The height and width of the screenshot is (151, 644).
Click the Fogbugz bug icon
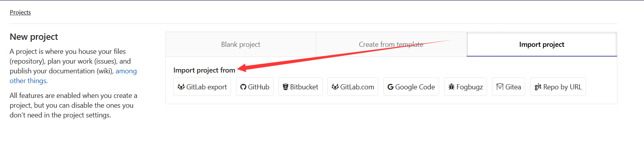click(x=452, y=87)
